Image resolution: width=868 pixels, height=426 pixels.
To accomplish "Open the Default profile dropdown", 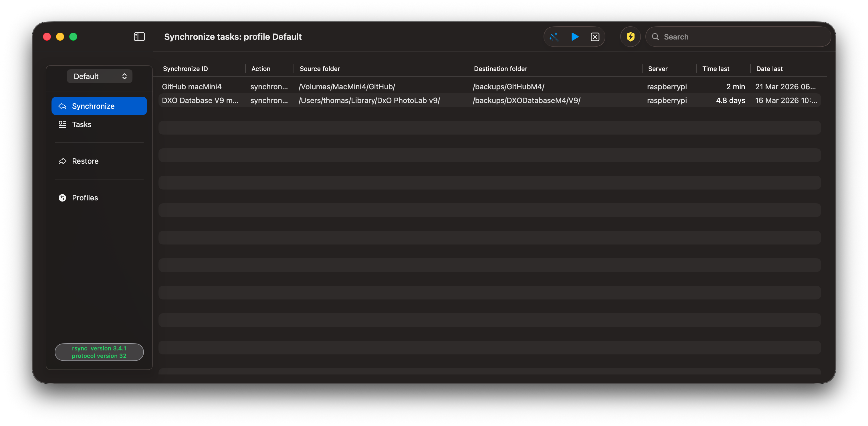I will (99, 76).
